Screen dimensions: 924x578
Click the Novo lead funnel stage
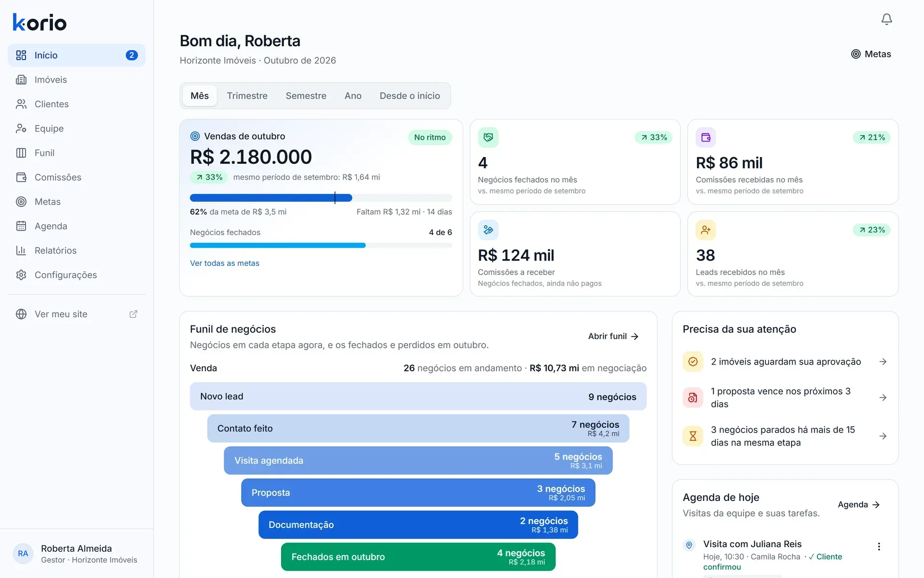coord(418,396)
